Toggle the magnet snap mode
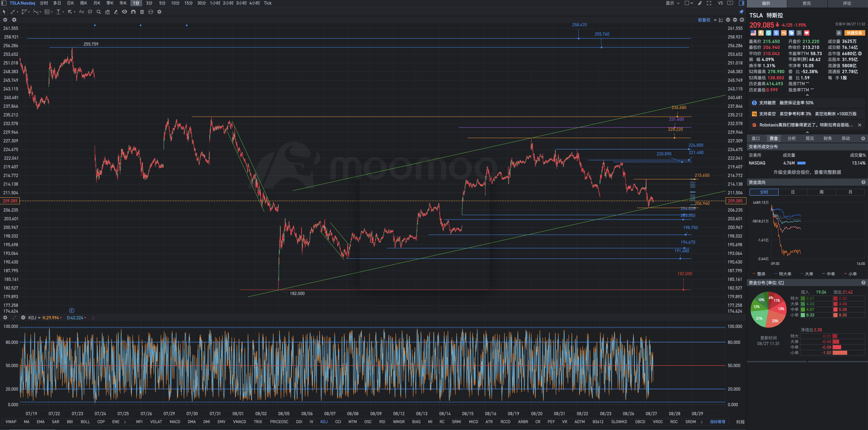868x430 pixels. point(133,12)
